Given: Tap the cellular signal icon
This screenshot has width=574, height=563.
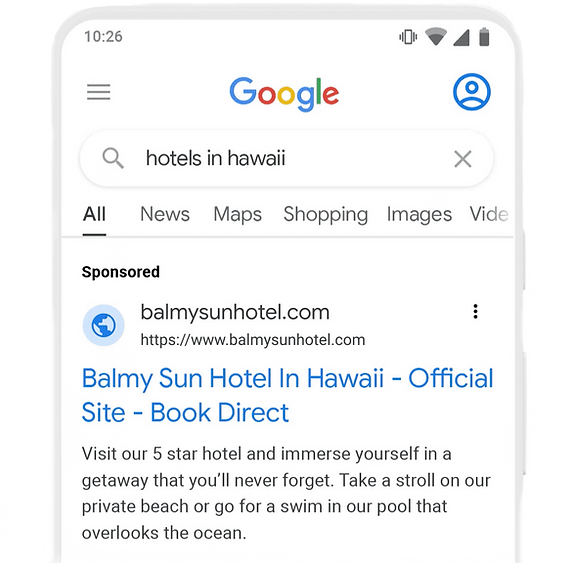Looking at the screenshot, I should tap(461, 37).
